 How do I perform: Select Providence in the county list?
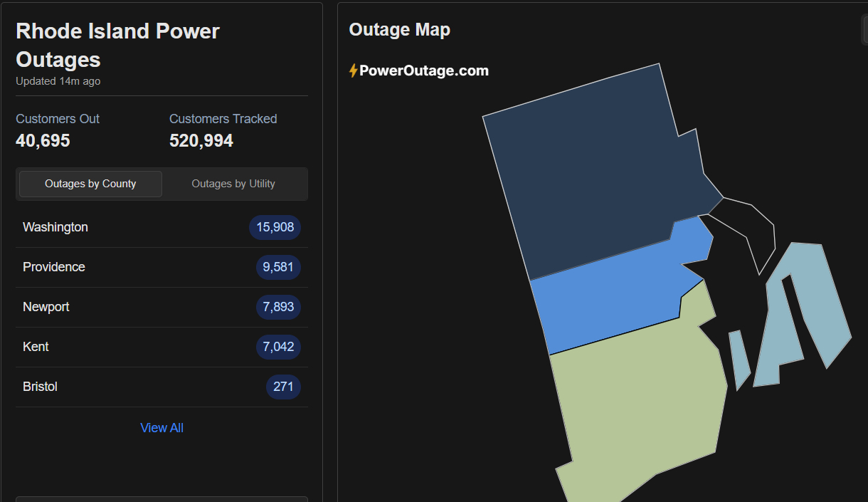54,267
